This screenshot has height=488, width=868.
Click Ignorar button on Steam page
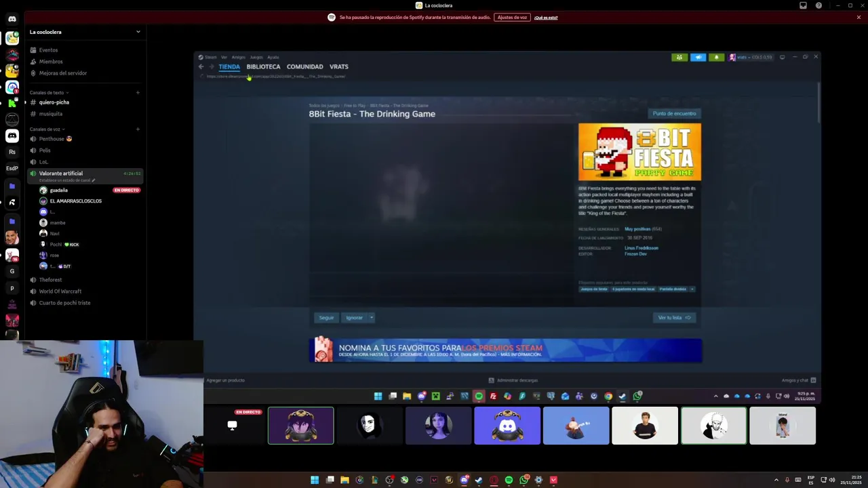(x=354, y=318)
